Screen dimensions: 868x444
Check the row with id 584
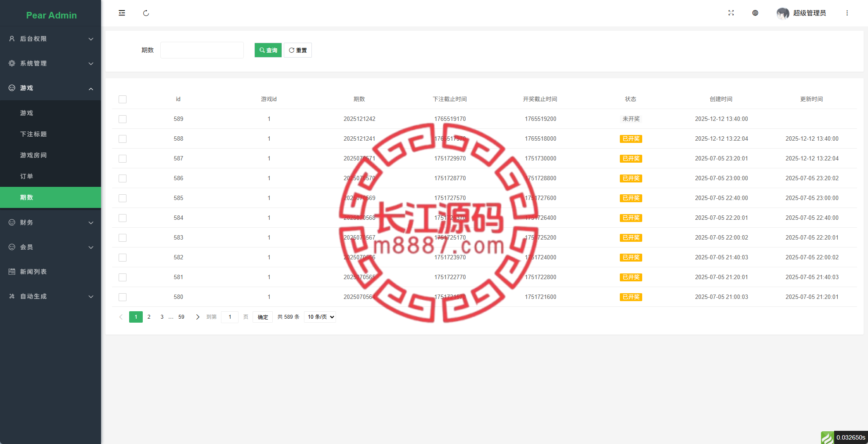(x=123, y=218)
